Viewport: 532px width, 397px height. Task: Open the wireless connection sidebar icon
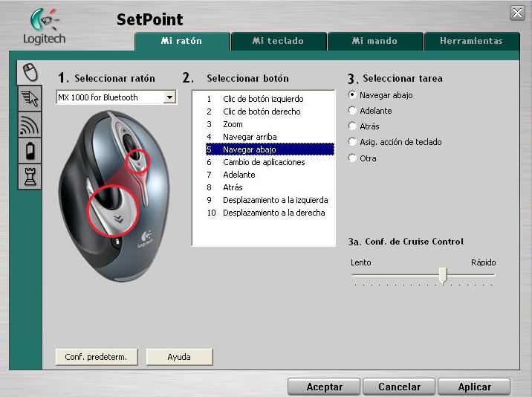[x=30, y=125]
